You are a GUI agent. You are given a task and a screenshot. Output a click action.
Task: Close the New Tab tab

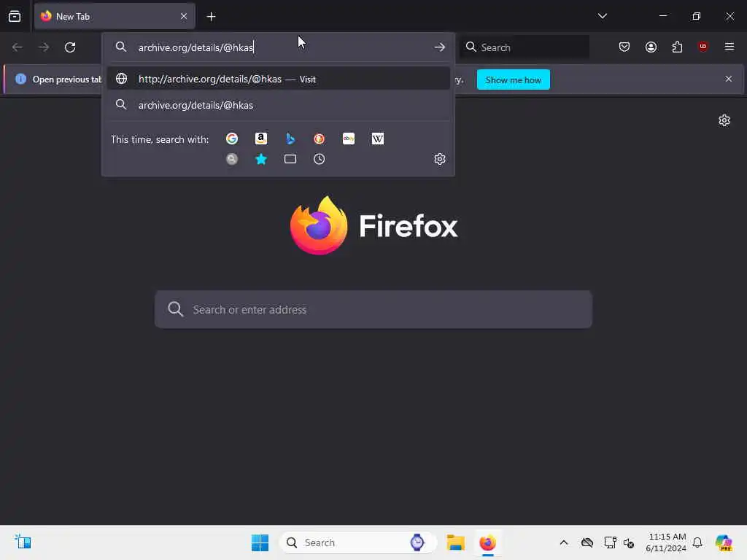click(184, 16)
